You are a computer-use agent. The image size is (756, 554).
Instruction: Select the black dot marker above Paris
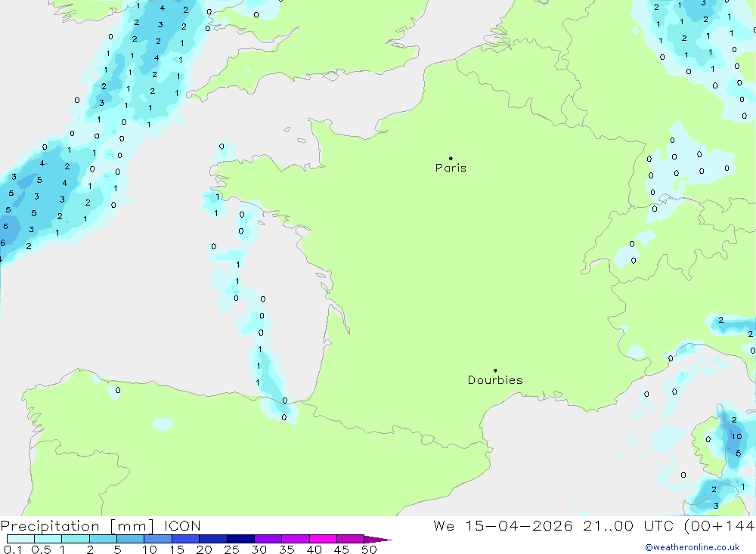[x=451, y=158]
